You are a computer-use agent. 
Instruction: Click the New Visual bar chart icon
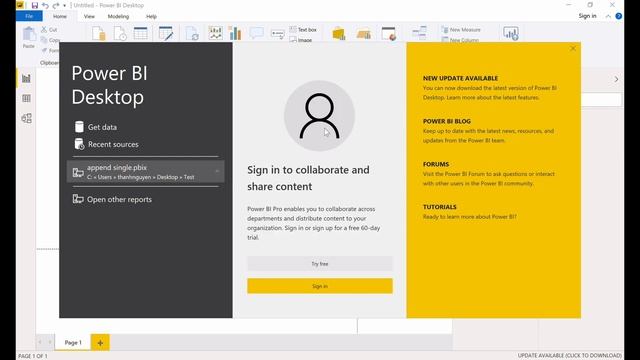coord(235,33)
